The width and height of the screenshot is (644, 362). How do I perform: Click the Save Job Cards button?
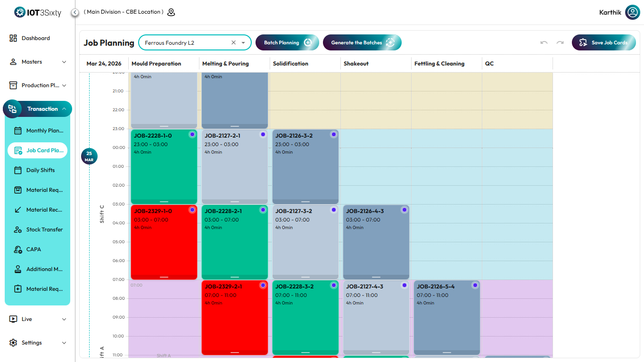tap(603, 42)
